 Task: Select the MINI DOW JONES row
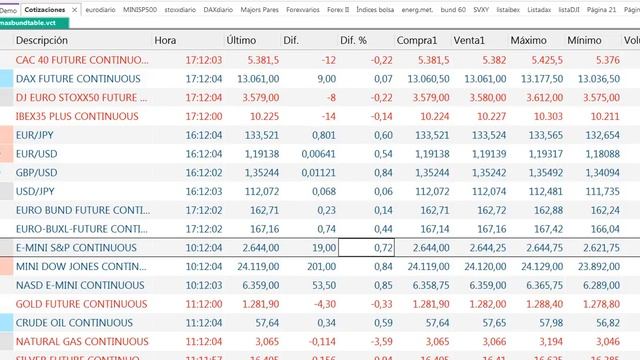click(x=320, y=267)
